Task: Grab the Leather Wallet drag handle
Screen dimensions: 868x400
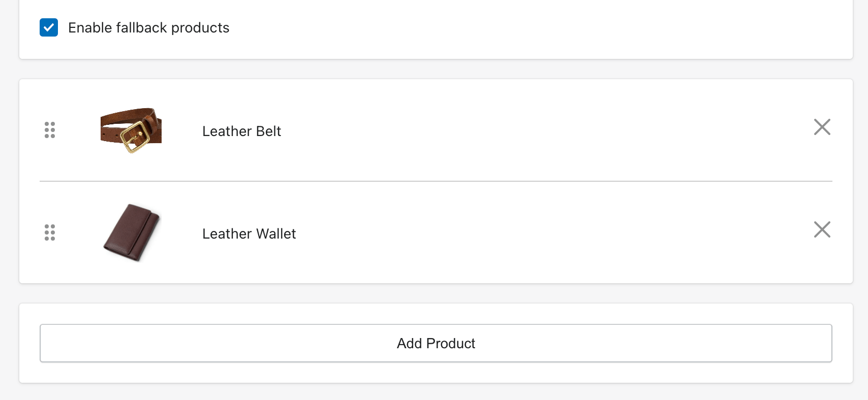Action: click(x=50, y=232)
